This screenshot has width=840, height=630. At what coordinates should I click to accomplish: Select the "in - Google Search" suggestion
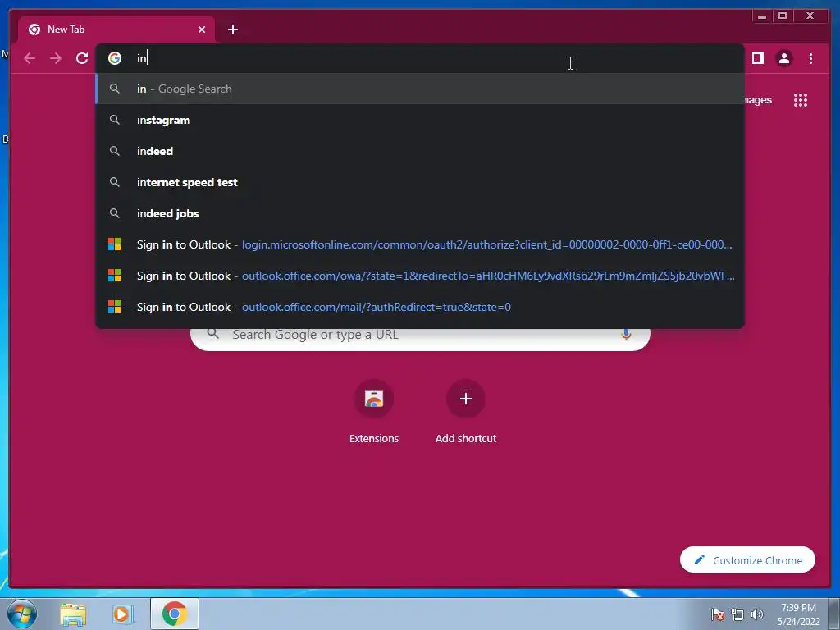pos(420,89)
